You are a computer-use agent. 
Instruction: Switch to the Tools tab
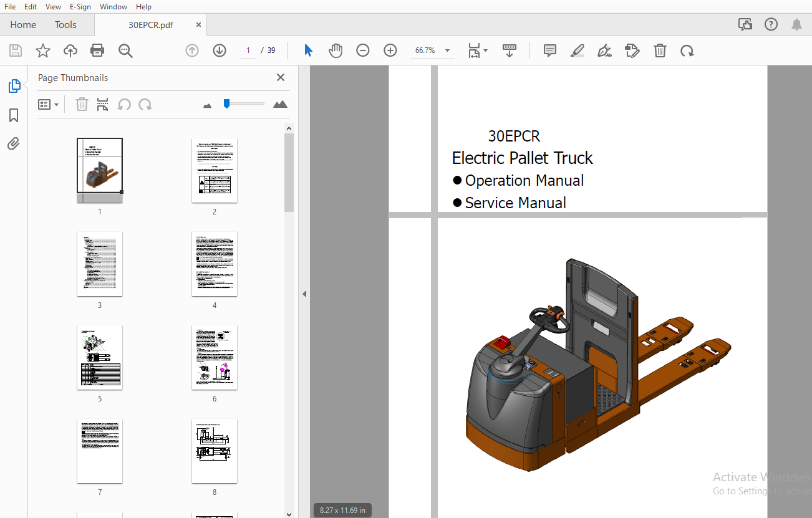tap(65, 25)
